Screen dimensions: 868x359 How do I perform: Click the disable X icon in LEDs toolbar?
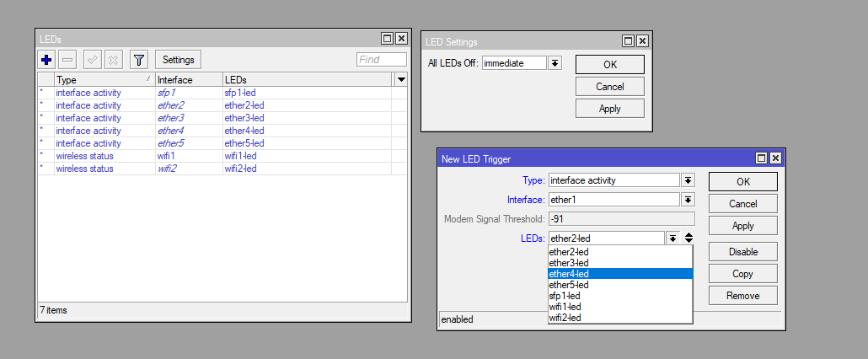point(114,59)
